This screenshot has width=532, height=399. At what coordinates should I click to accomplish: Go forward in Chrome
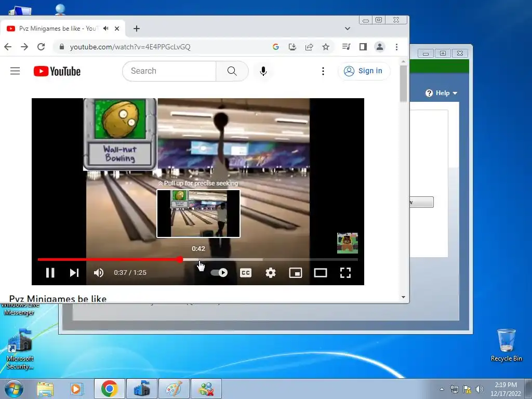pyautogui.click(x=24, y=47)
